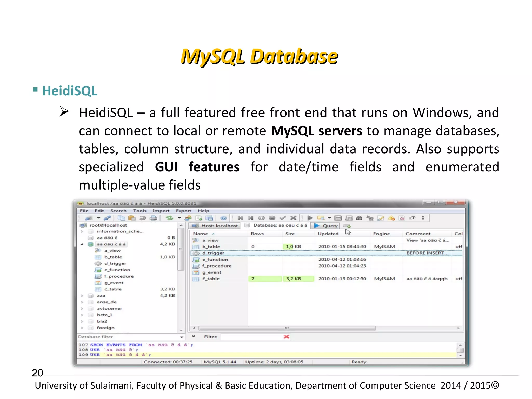Image resolution: width=532 pixels, height=399 pixels.
Task: Open the Tools menu
Action: [140, 211]
